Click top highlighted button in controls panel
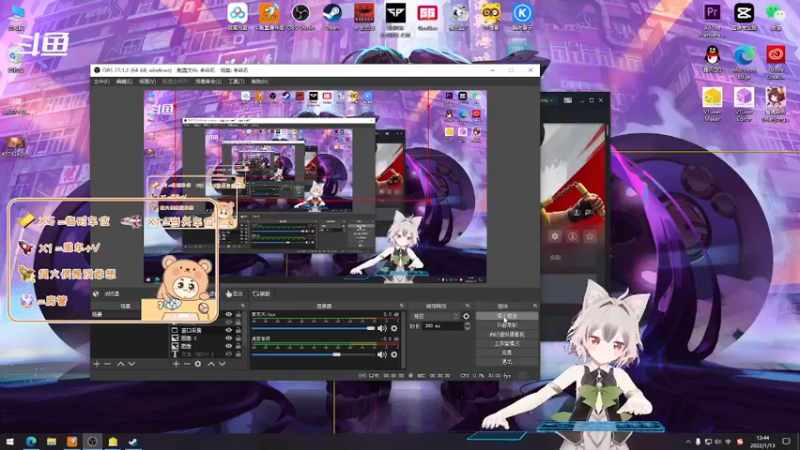 pos(507,316)
